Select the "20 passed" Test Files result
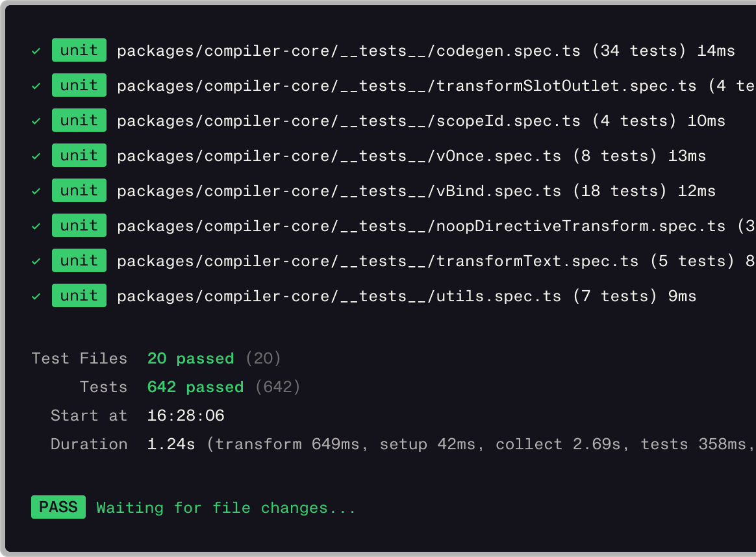Screen dimensions: 756x557 [190, 358]
